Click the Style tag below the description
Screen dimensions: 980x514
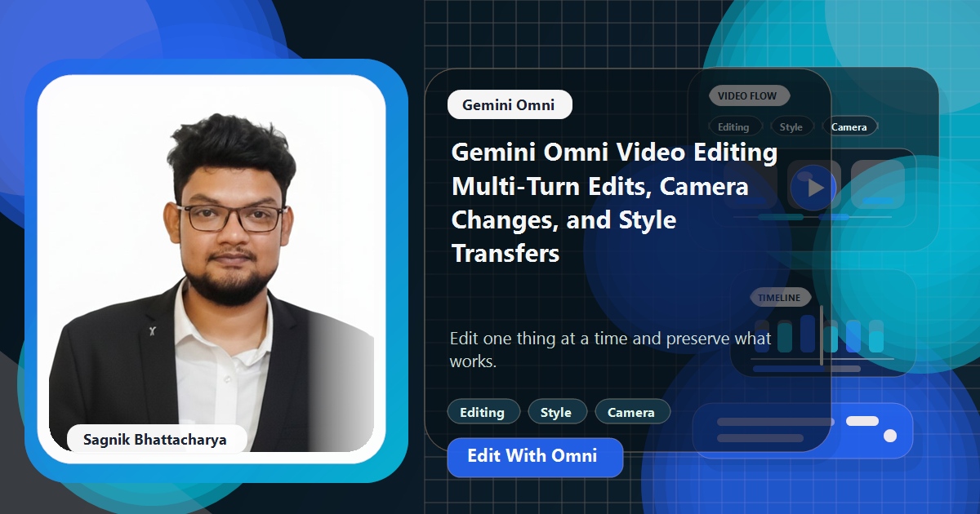[556, 412]
